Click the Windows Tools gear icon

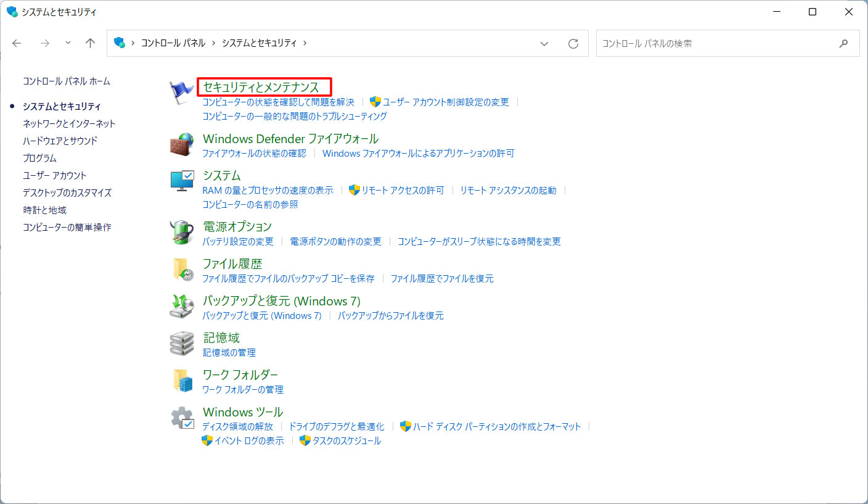[x=182, y=418]
